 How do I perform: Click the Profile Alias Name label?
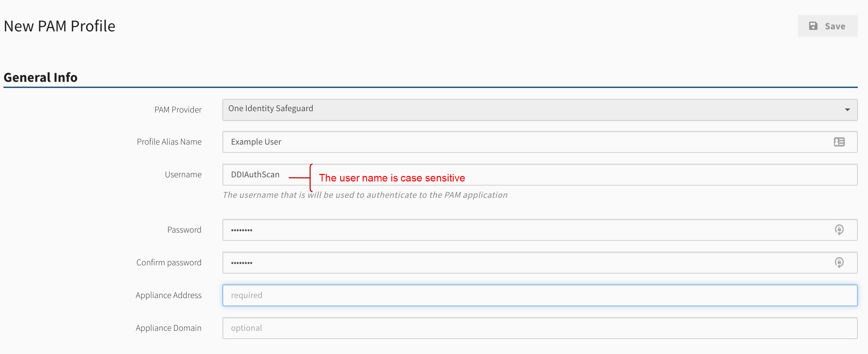169,142
